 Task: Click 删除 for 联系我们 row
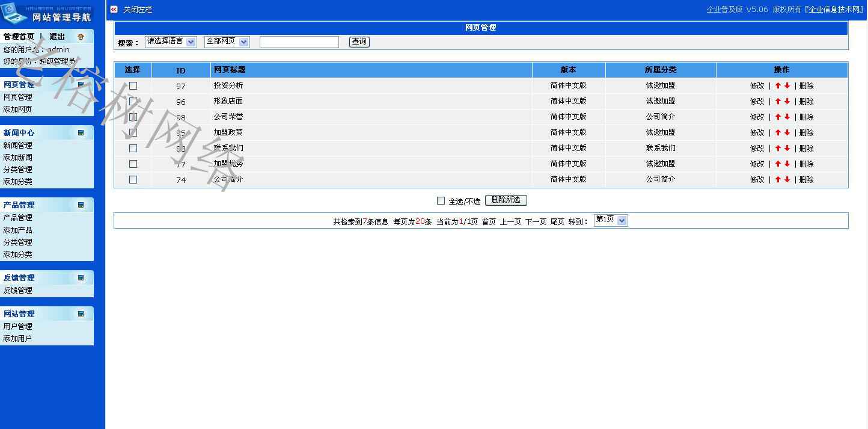806,148
